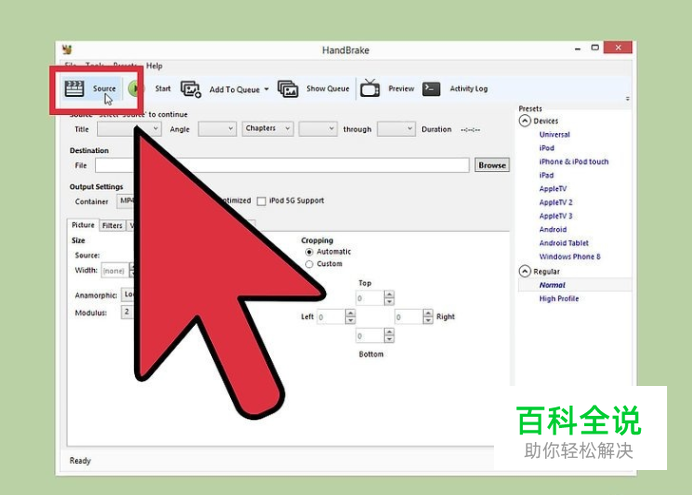The height and width of the screenshot is (495, 692).
Task: Increase the Bottom crop value
Action: 389,332
